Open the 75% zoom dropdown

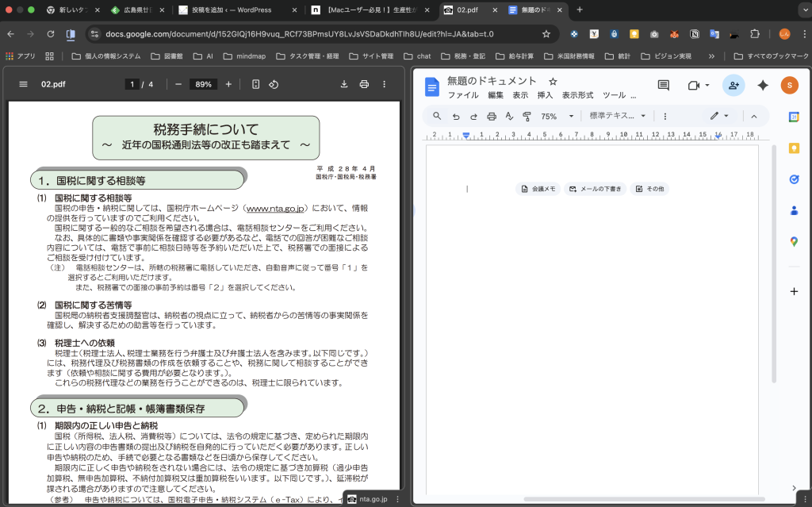[557, 116]
